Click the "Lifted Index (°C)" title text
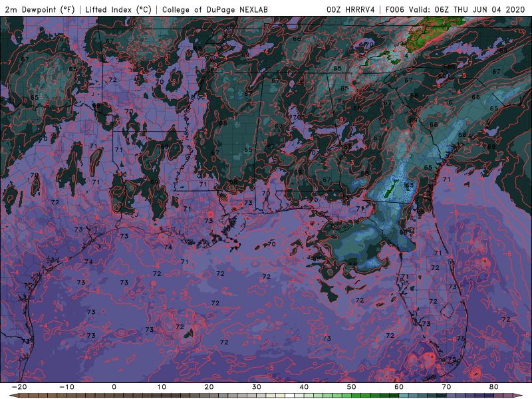 click(x=118, y=9)
